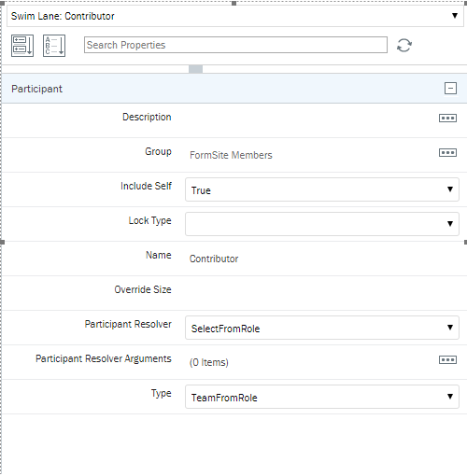Open the Lock Type dropdown

pos(322,224)
